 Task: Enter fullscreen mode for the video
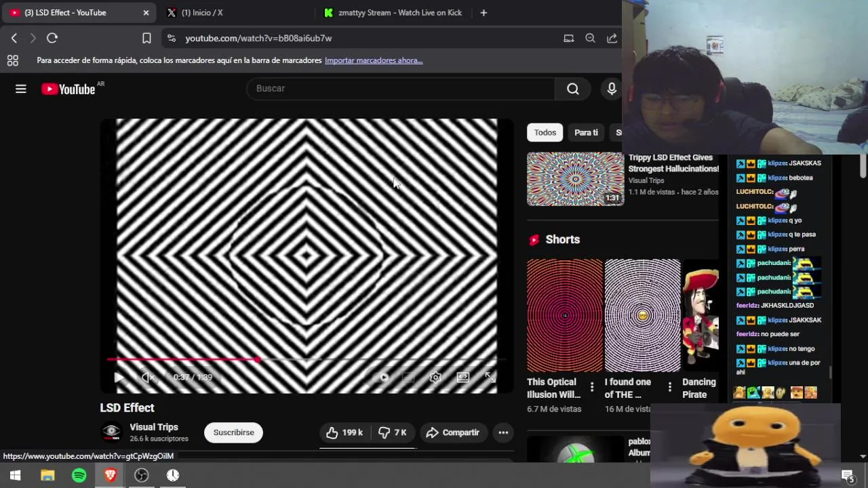[x=490, y=378]
